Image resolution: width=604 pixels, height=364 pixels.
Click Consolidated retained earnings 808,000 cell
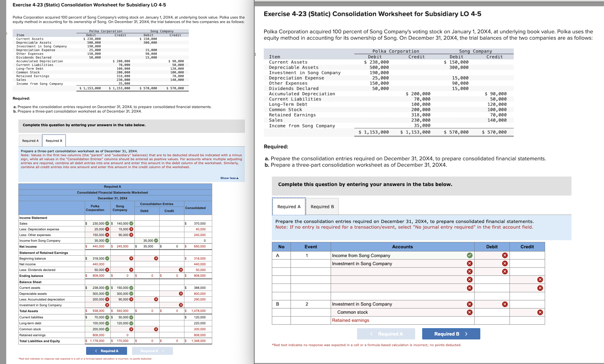198,335
